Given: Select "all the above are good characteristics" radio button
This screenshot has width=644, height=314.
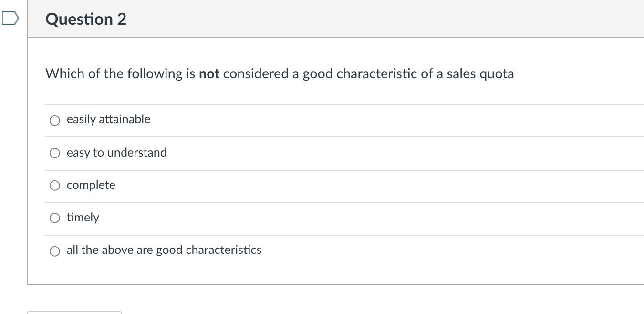Looking at the screenshot, I should (55, 251).
